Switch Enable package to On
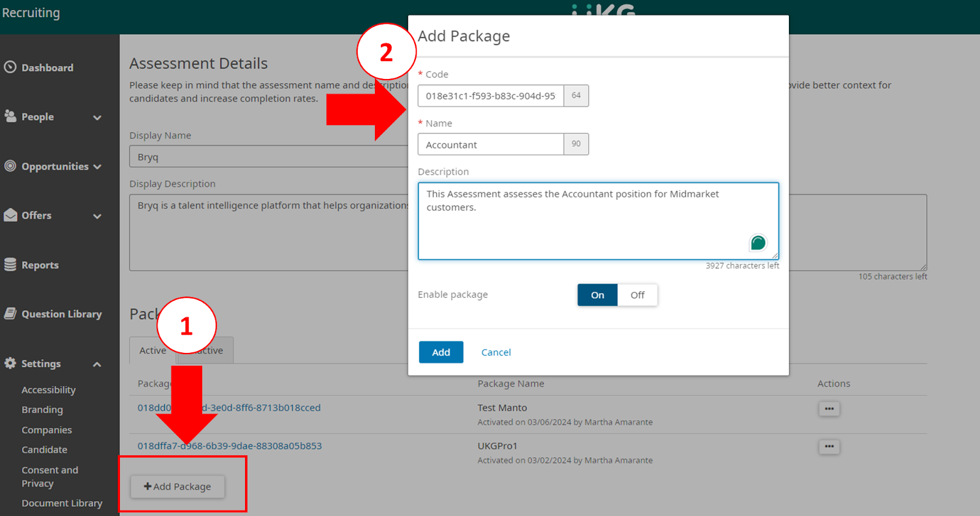Image resolution: width=980 pixels, height=516 pixels. (597, 295)
